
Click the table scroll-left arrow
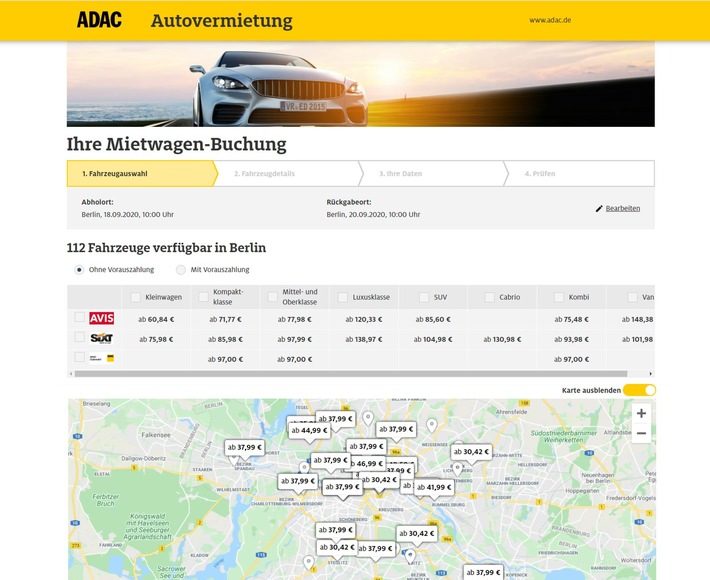70,374
